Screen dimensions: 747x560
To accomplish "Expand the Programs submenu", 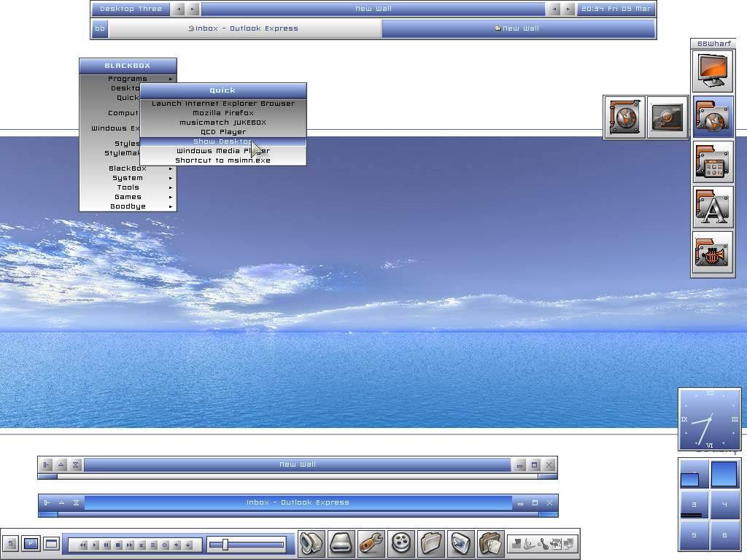I will click(x=128, y=79).
